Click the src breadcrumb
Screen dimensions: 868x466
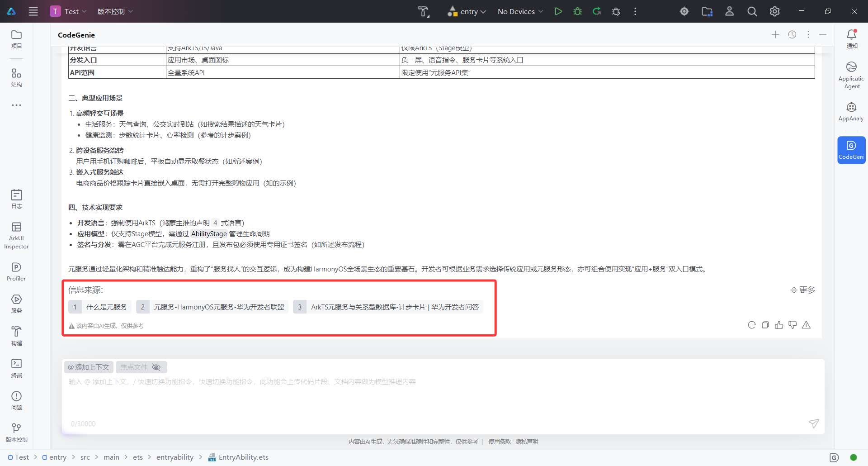tap(85, 457)
